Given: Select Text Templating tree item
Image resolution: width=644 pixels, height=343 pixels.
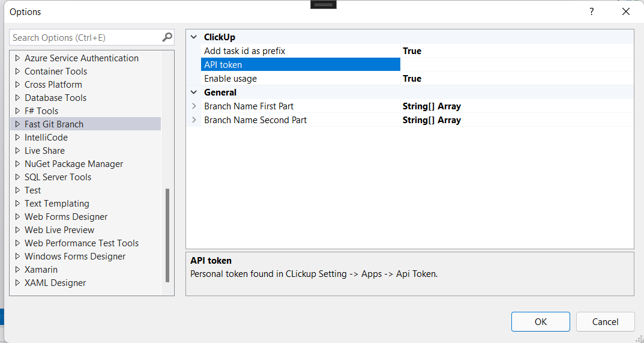Looking at the screenshot, I should [56, 204].
